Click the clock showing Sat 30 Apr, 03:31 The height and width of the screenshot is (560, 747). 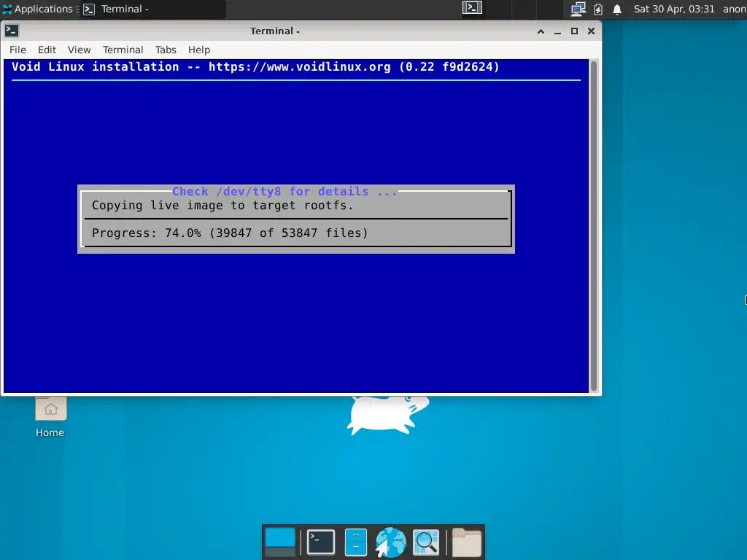[x=673, y=9]
